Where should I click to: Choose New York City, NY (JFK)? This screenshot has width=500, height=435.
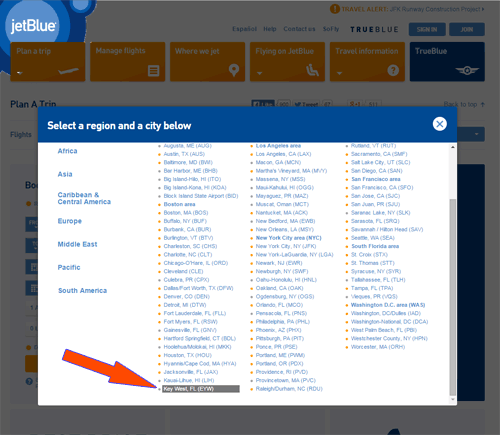(286, 246)
